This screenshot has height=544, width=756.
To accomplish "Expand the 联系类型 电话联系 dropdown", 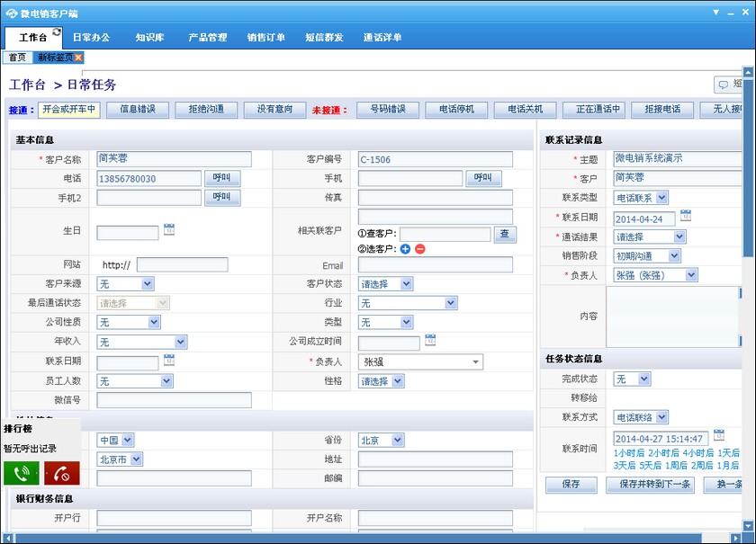I will point(662,198).
